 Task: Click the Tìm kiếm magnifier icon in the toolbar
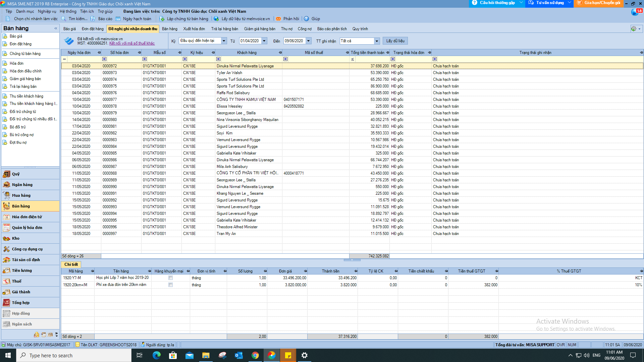64,19
